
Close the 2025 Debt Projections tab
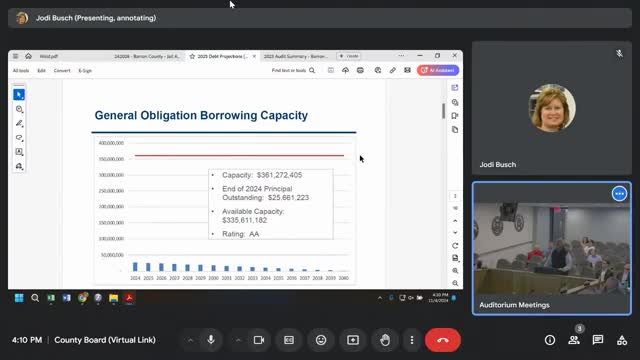[254, 56]
